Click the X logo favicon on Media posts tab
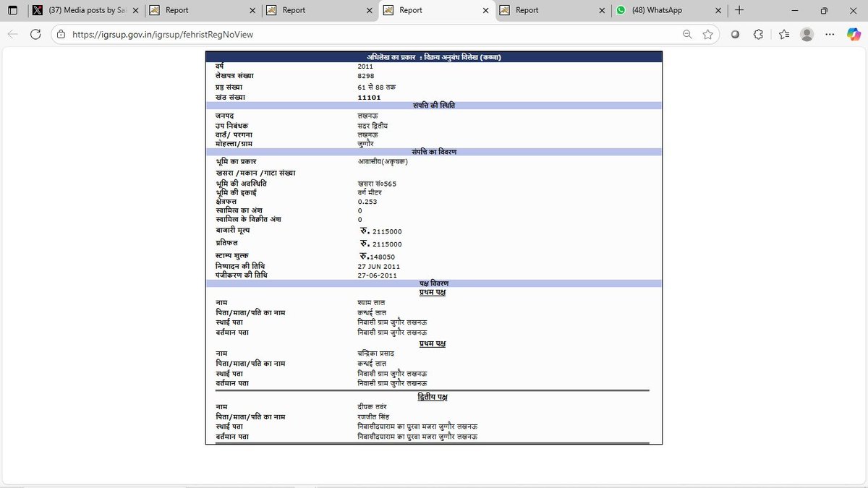The image size is (868, 488). (x=37, y=10)
